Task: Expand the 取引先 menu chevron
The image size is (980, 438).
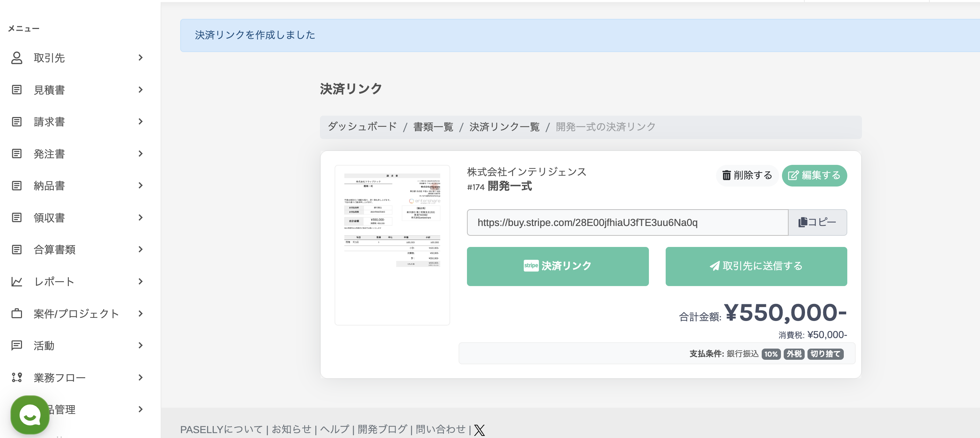Action: point(141,58)
